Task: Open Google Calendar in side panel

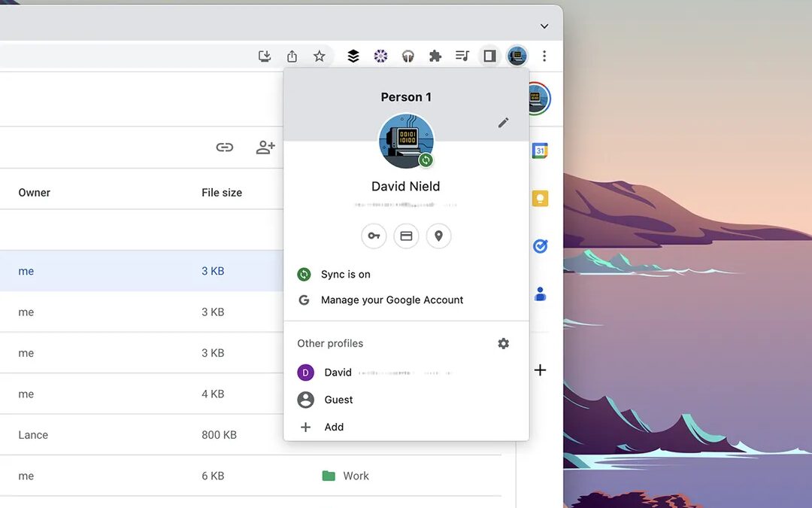Action: tap(540, 151)
